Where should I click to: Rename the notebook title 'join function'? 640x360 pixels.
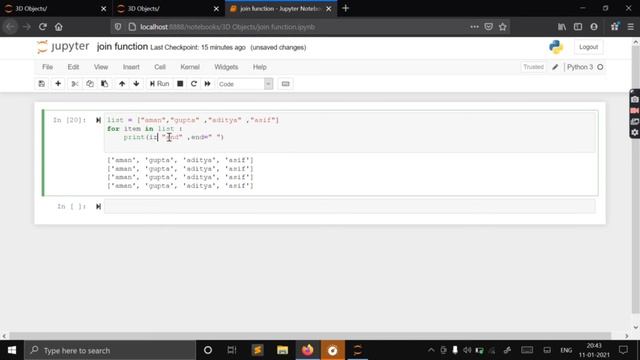tap(122, 47)
